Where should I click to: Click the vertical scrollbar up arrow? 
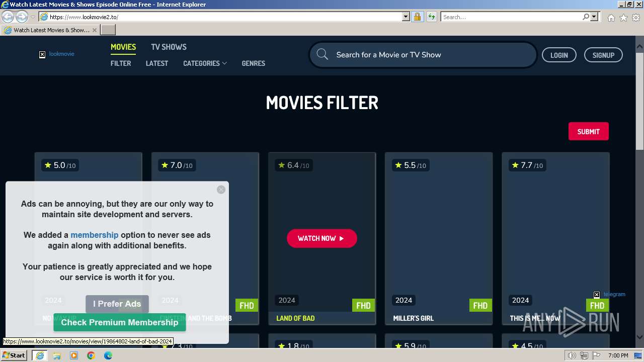click(639, 47)
